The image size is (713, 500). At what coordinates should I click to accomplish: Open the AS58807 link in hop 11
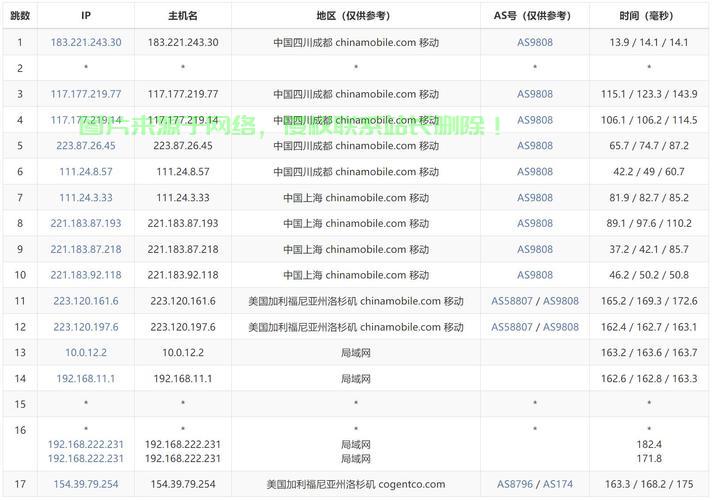point(512,301)
